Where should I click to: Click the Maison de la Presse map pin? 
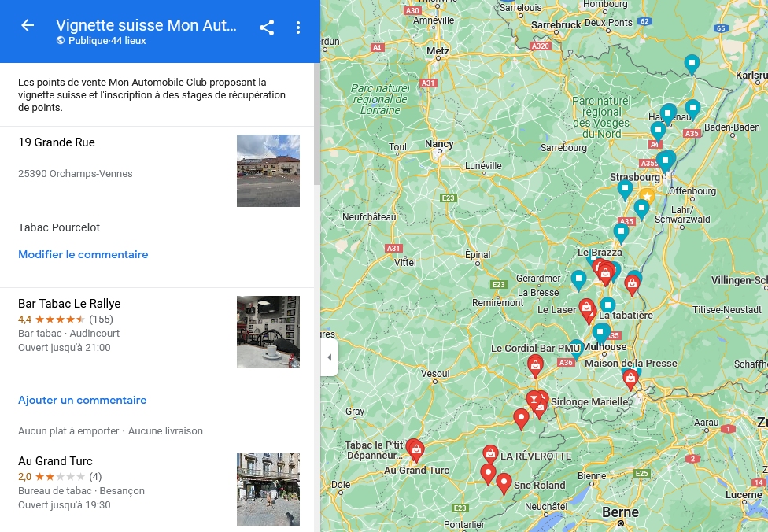(x=630, y=379)
